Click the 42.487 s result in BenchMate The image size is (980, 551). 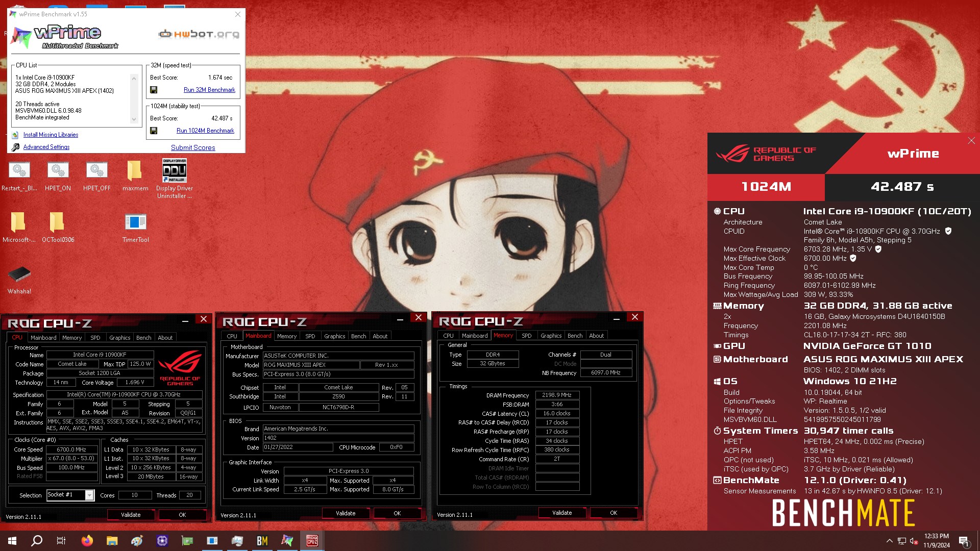click(902, 187)
